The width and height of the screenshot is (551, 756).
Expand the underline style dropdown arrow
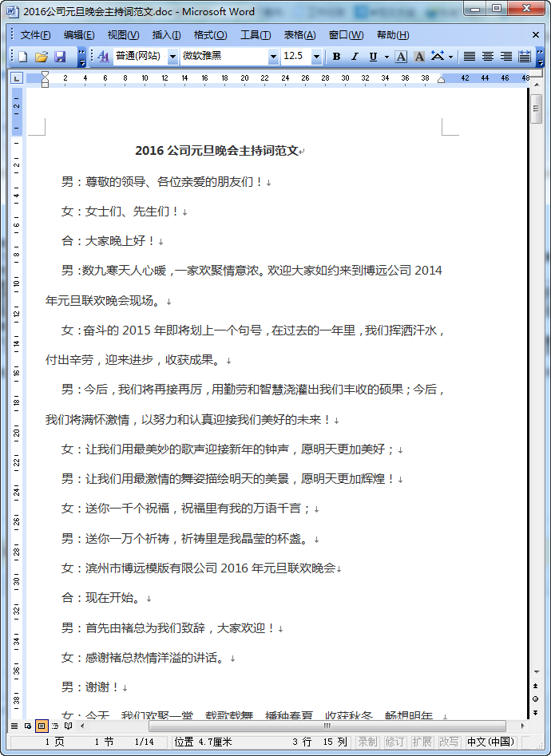tap(386, 57)
